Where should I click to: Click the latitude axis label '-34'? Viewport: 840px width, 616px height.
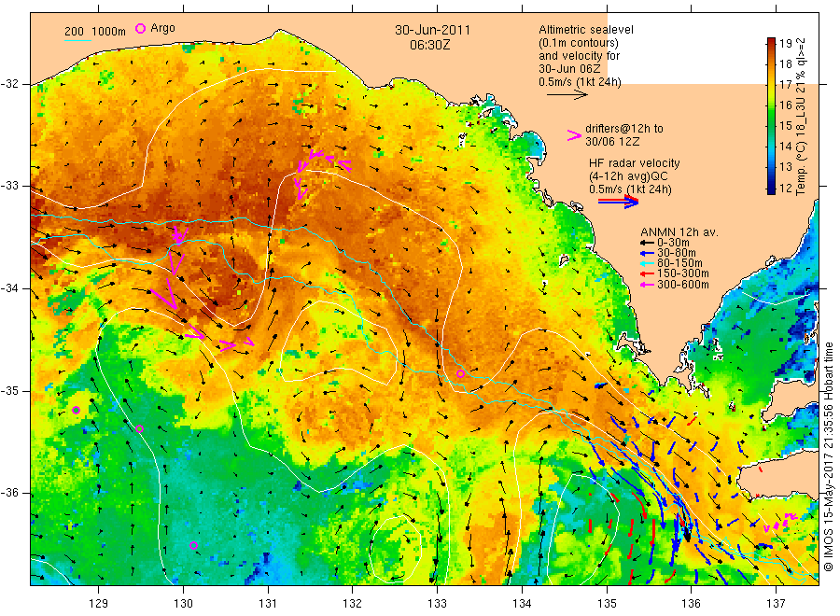pos(9,288)
